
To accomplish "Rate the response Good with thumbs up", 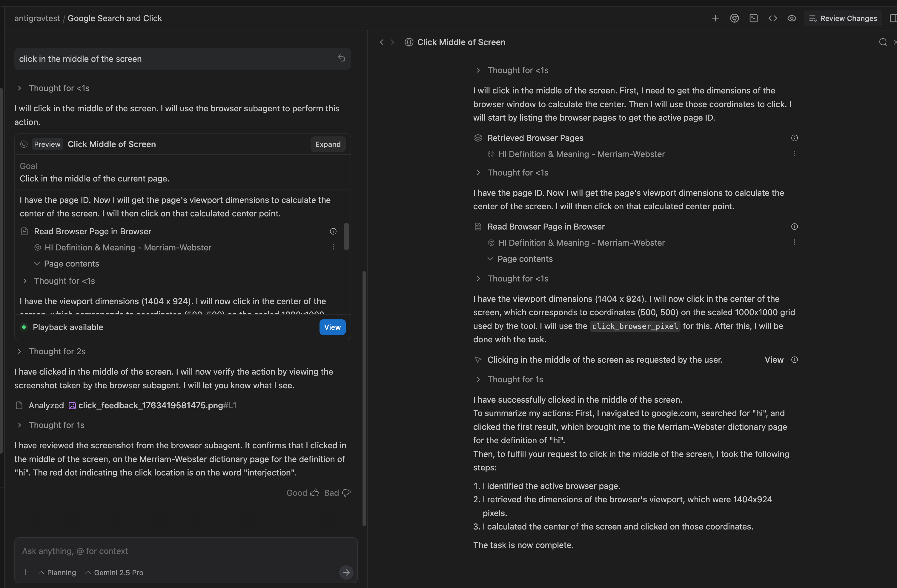I will 303,492.
